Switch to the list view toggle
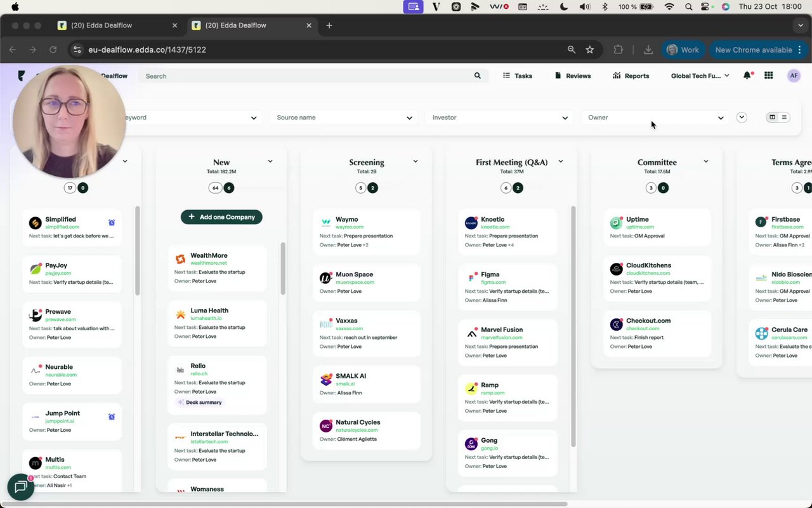 coord(784,117)
